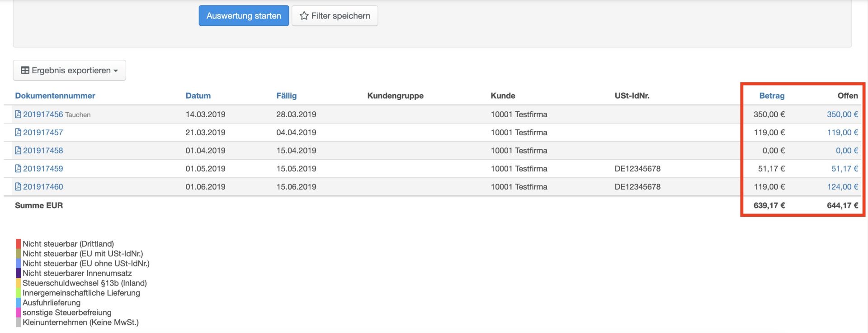Click PDF icon beside document 201917459
Image resolution: width=868 pixels, height=333 pixels.
tap(18, 169)
